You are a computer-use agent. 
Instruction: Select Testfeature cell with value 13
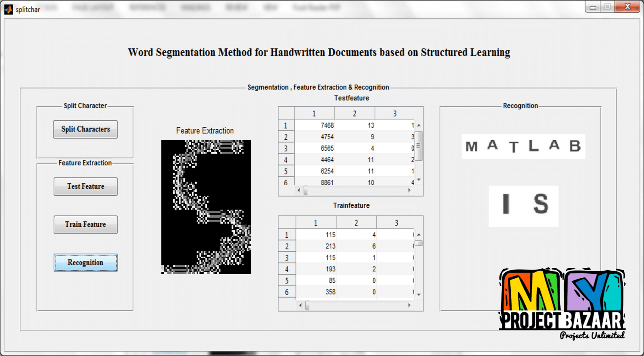tap(355, 126)
